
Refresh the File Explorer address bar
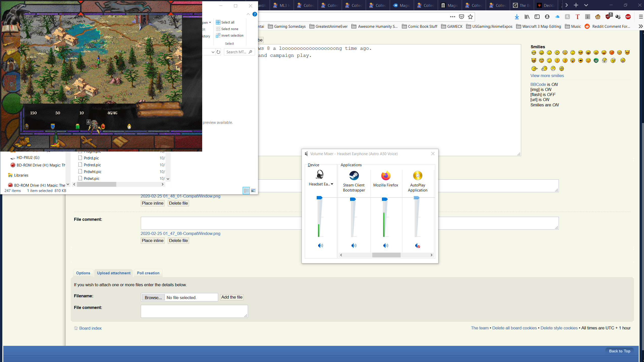[218, 52]
